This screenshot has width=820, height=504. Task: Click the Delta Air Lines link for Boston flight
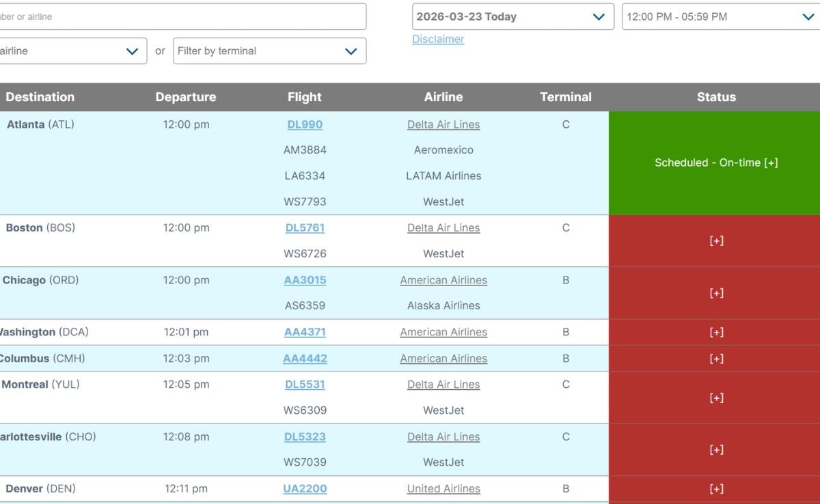tap(443, 228)
